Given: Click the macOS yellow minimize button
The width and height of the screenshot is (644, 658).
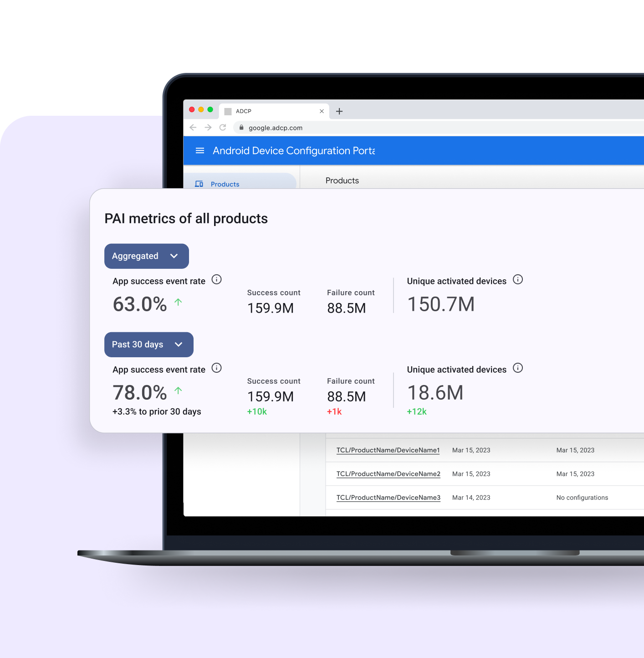Looking at the screenshot, I should pos(201,109).
